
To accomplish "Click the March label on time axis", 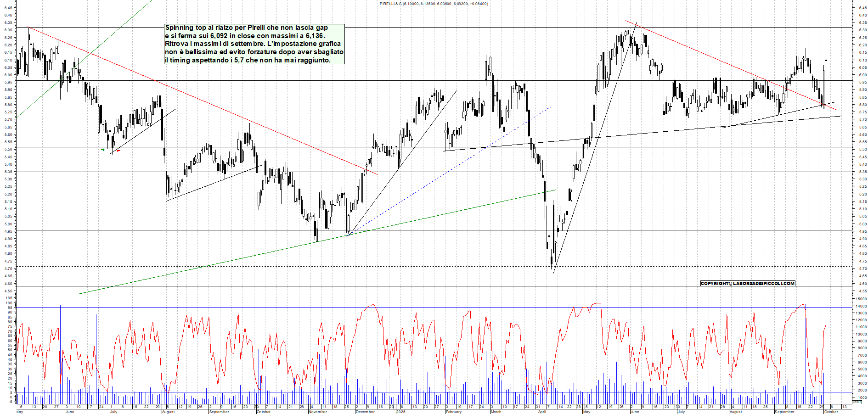I will click(x=496, y=412).
